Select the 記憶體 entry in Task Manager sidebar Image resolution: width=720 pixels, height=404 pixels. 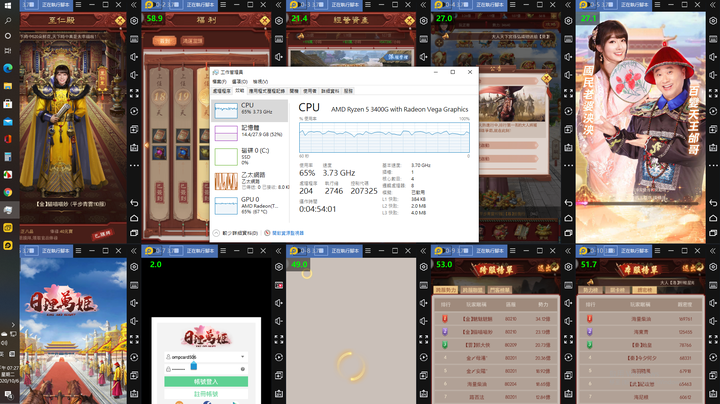click(250, 133)
